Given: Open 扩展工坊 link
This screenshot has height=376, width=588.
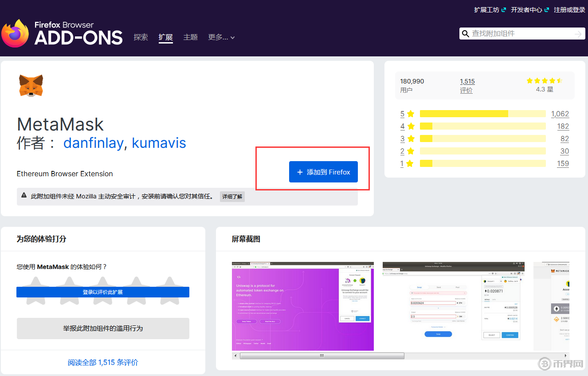Looking at the screenshot, I should 486,10.
